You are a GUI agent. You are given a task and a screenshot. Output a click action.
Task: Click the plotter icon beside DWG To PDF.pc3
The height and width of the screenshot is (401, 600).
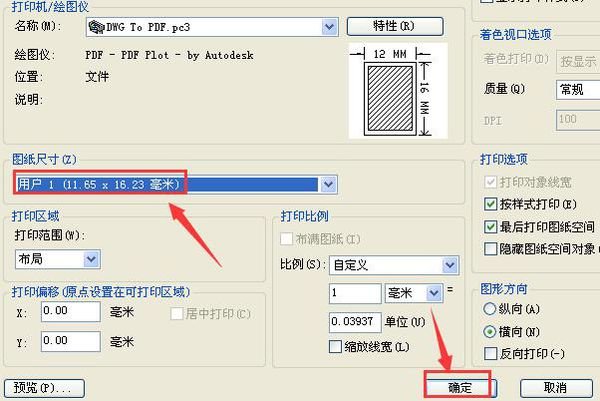96,27
